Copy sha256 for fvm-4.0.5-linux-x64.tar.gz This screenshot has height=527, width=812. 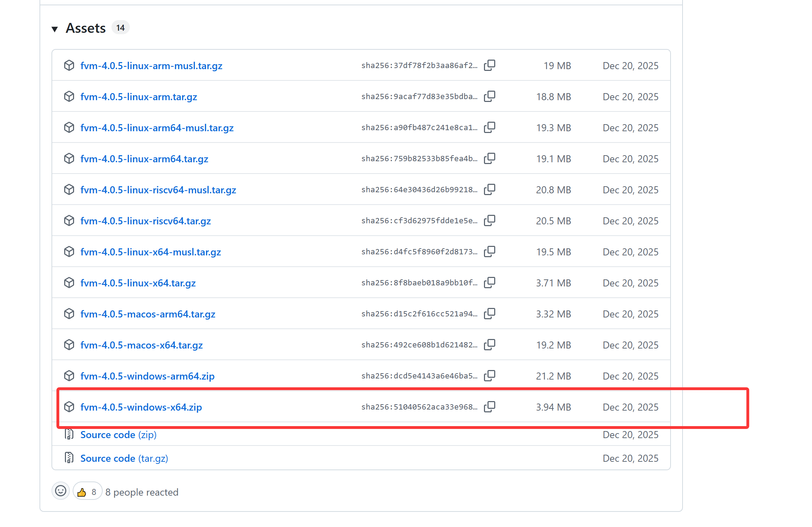coord(490,283)
